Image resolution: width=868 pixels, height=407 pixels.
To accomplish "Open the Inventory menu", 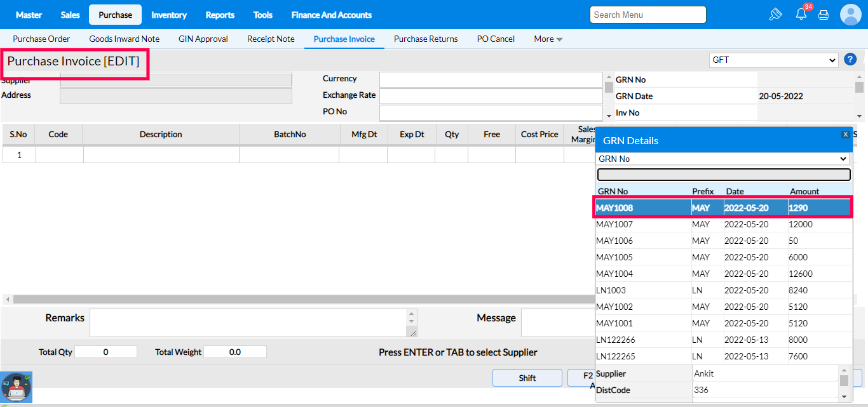I will pyautogui.click(x=169, y=15).
